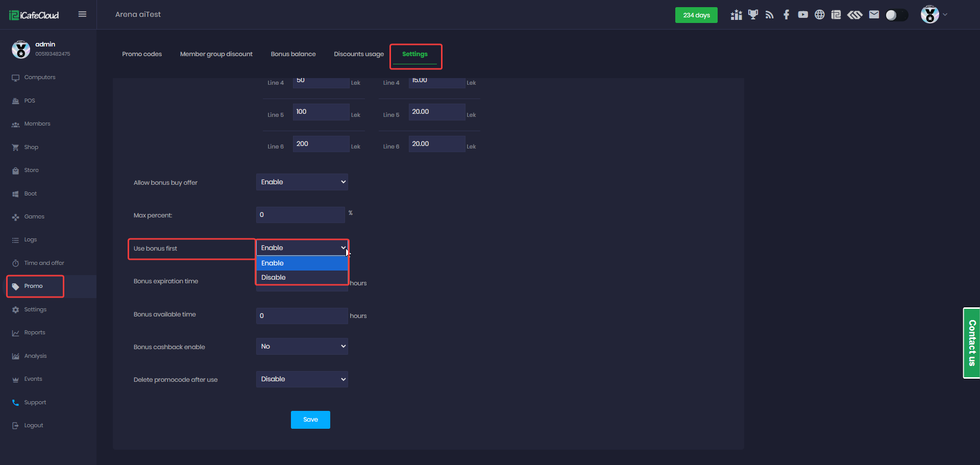Switch to the Promo codes tab
The image size is (980, 465).
142,54
